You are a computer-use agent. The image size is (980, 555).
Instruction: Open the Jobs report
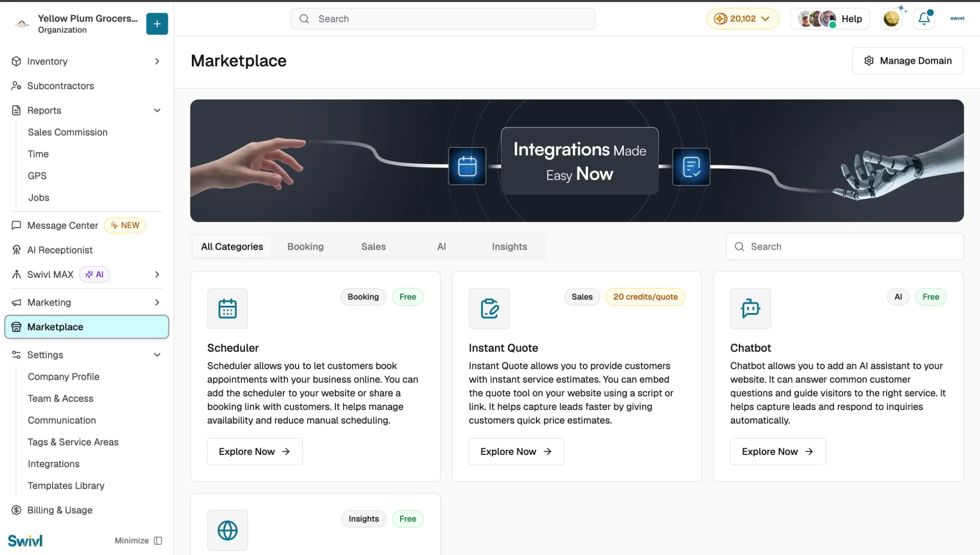pyautogui.click(x=39, y=198)
